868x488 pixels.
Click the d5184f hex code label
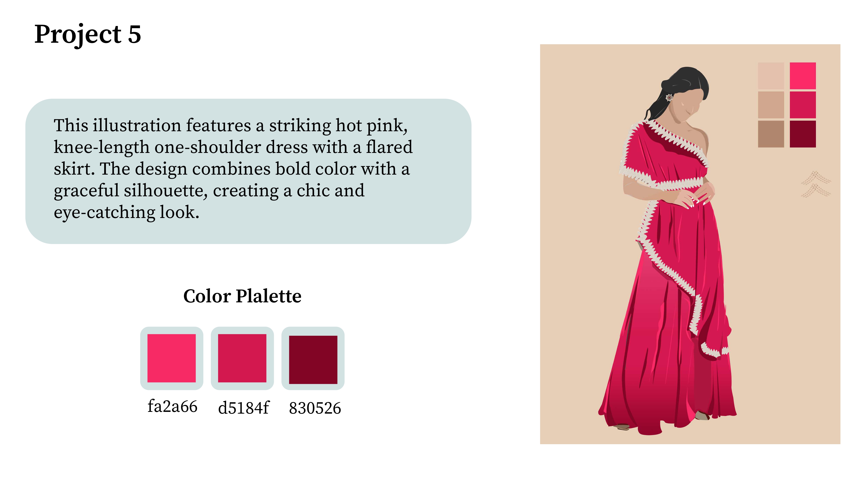point(243,408)
